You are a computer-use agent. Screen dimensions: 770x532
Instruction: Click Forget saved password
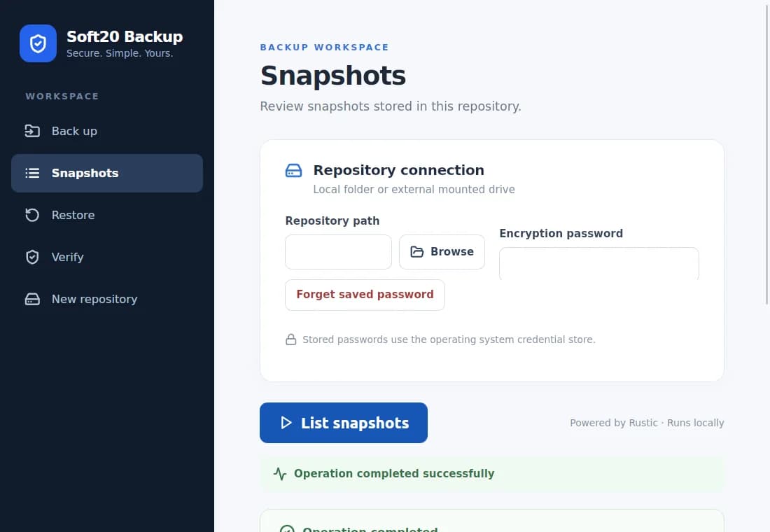tap(365, 295)
